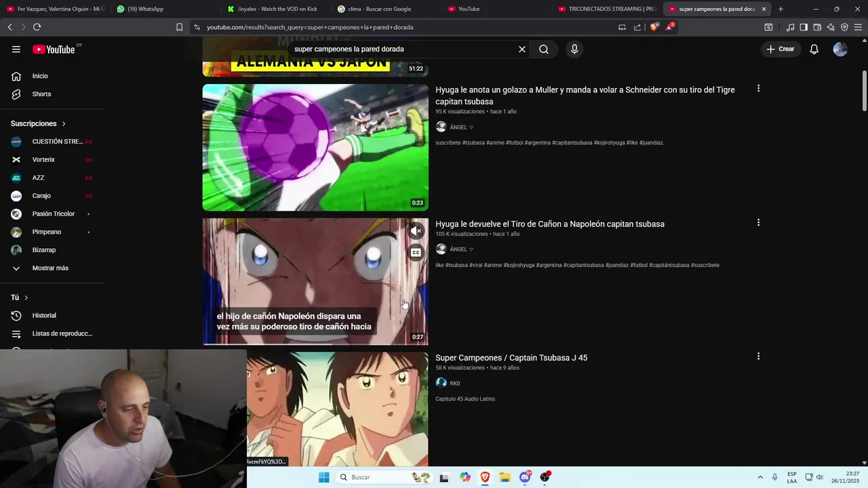Reload the page
This screenshot has height=488, width=868.
point(37,27)
